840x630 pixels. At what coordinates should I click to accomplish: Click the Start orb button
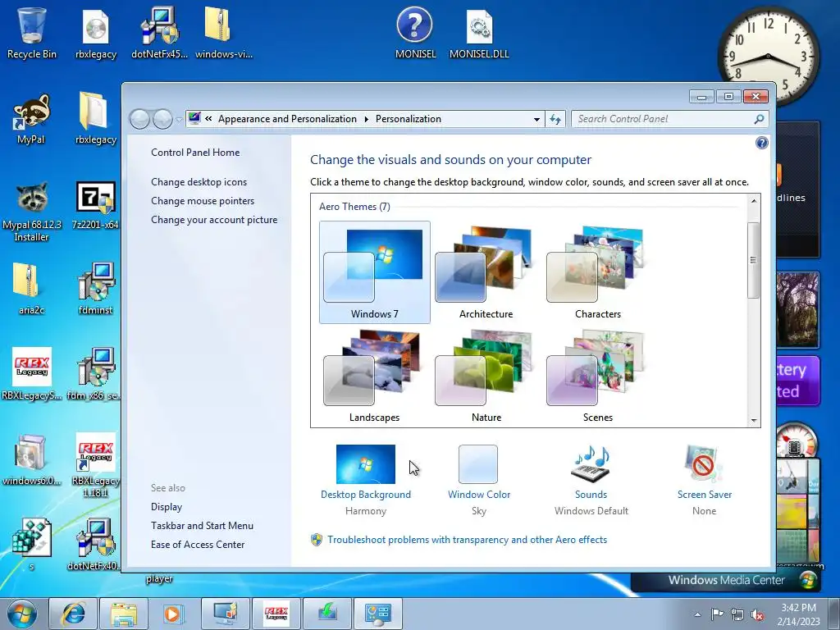coord(21,614)
